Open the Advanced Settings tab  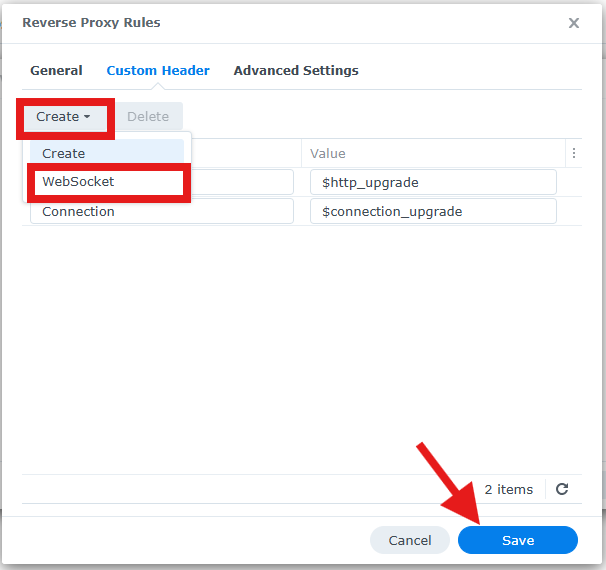tap(296, 71)
